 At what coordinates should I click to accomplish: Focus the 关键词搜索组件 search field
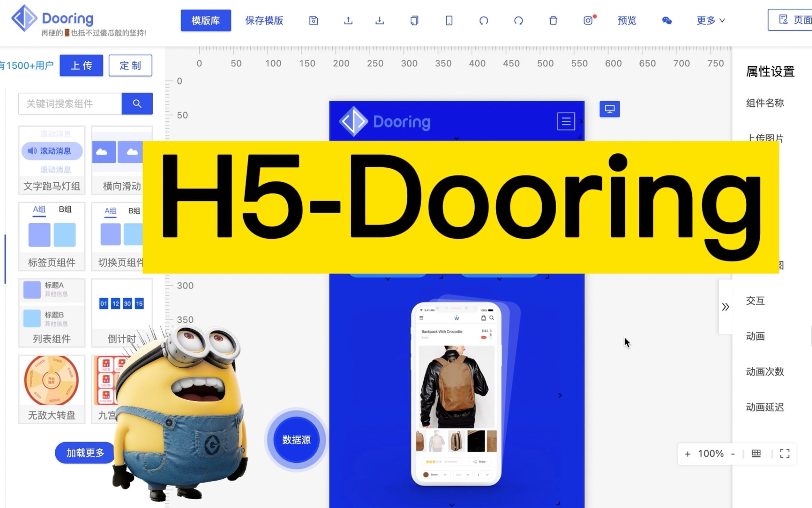[70, 103]
